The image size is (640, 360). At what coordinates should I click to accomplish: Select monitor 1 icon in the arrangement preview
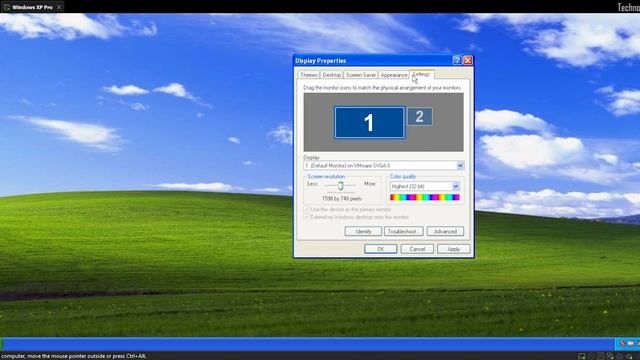tap(369, 122)
